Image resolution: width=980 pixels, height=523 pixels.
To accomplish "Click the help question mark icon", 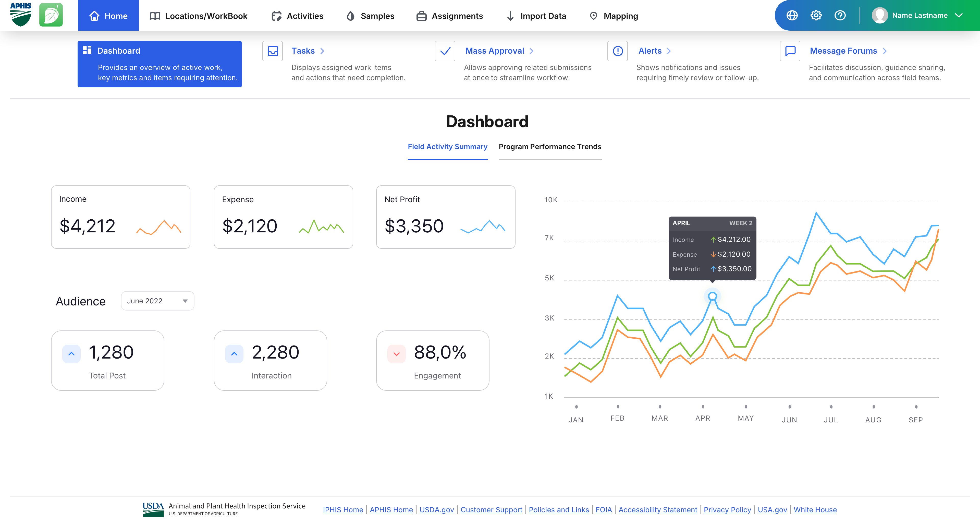I will coord(840,16).
